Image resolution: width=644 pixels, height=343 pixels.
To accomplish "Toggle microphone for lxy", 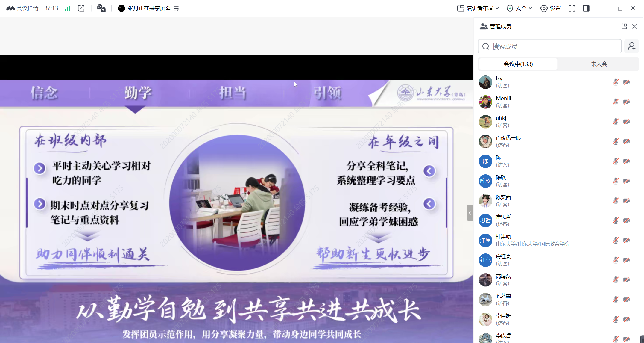I will click(x=616, y=82).
